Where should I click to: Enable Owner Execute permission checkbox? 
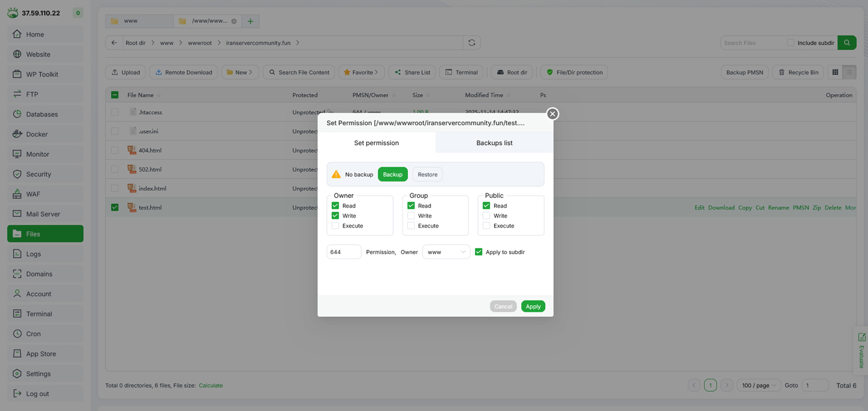335,226
